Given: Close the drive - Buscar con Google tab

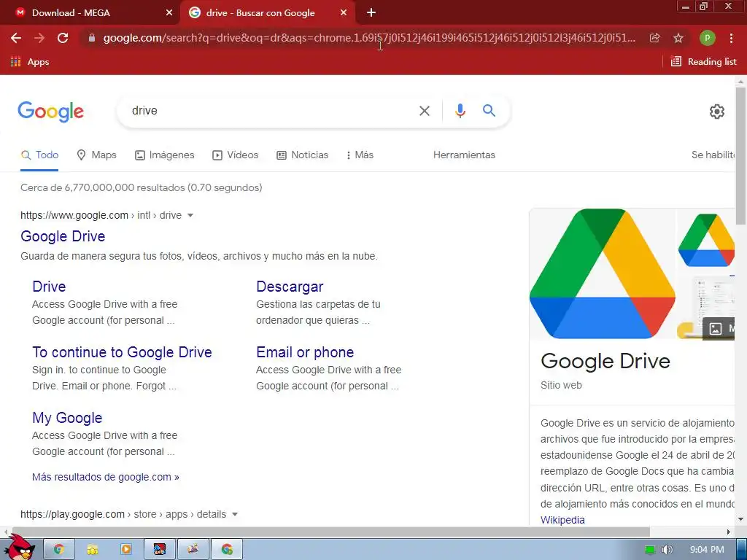Looking at the screenshot, I should [x=344, y=13].
